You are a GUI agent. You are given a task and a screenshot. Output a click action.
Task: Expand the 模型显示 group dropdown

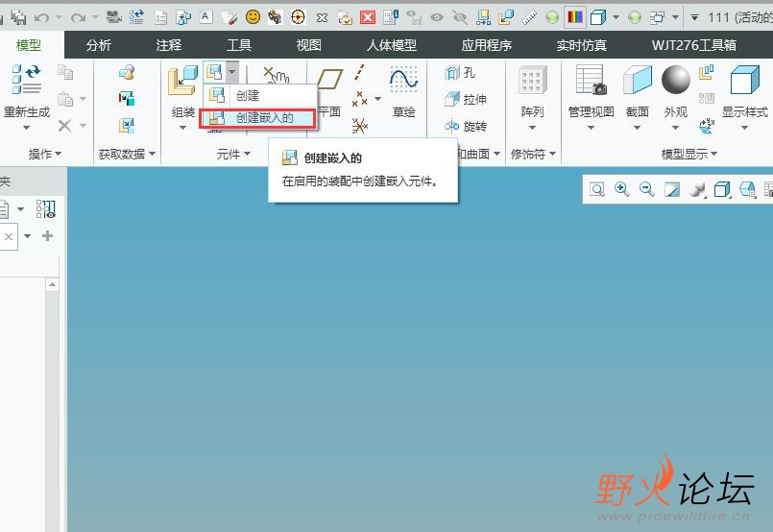[x=689, y=155]
